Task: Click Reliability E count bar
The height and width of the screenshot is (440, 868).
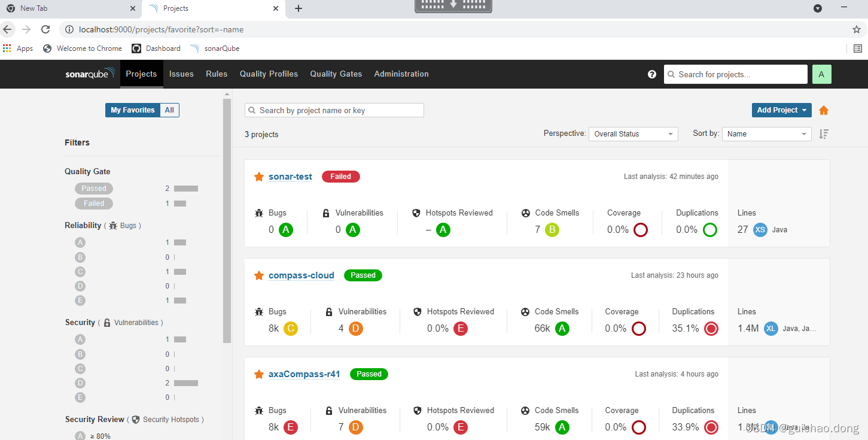Action: (x=180, y=301)
